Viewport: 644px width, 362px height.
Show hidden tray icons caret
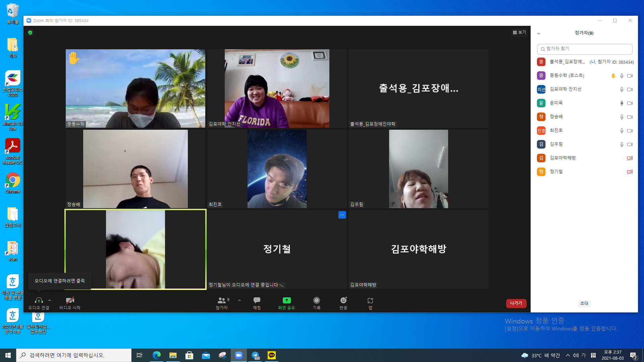coord(568,355)
